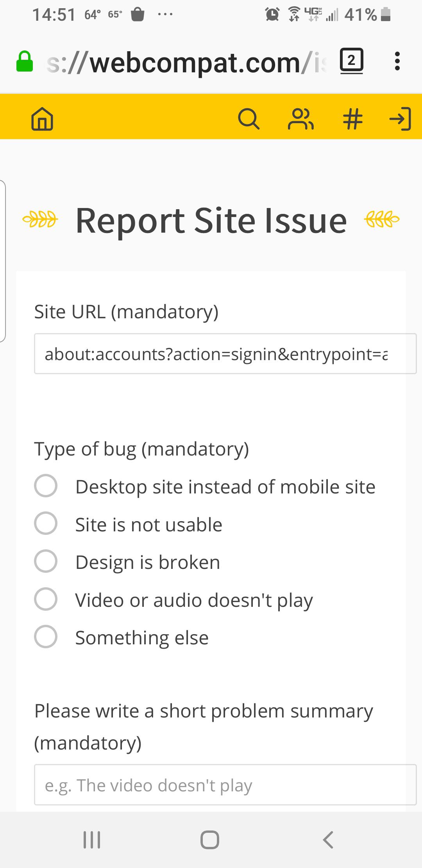Tap the hashtag issues icon
The image size is (422, 868).
point(352,118)
